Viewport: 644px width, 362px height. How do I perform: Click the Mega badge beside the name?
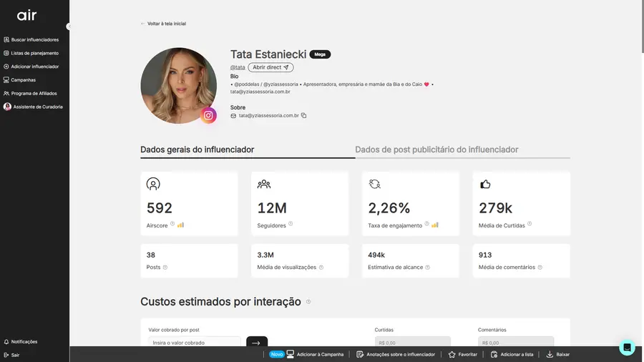tap(320, 54)
